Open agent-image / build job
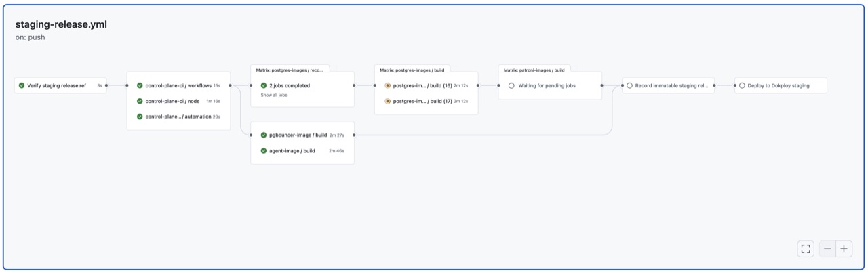Viewport: 868px width, 273px height. tap(302, 150)
